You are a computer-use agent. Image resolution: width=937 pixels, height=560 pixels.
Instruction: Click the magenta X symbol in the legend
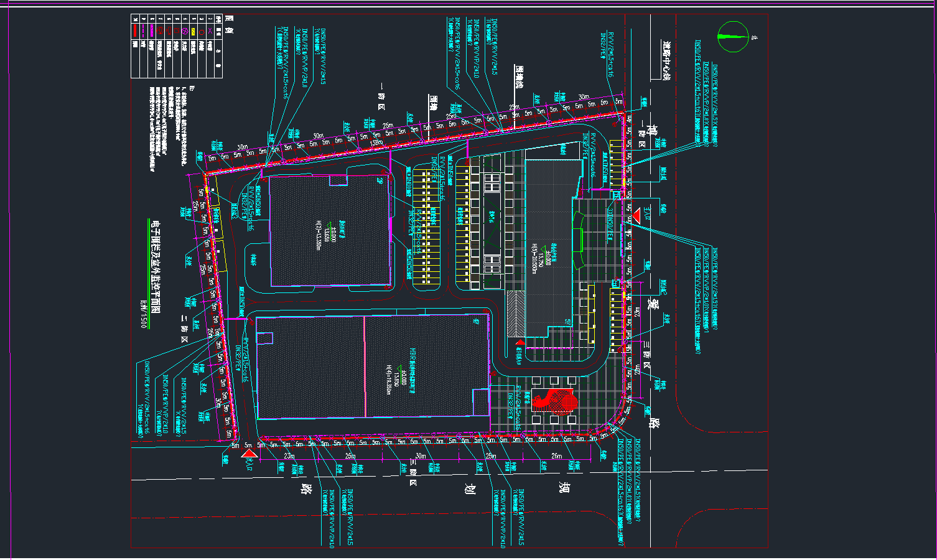(211, 30)
